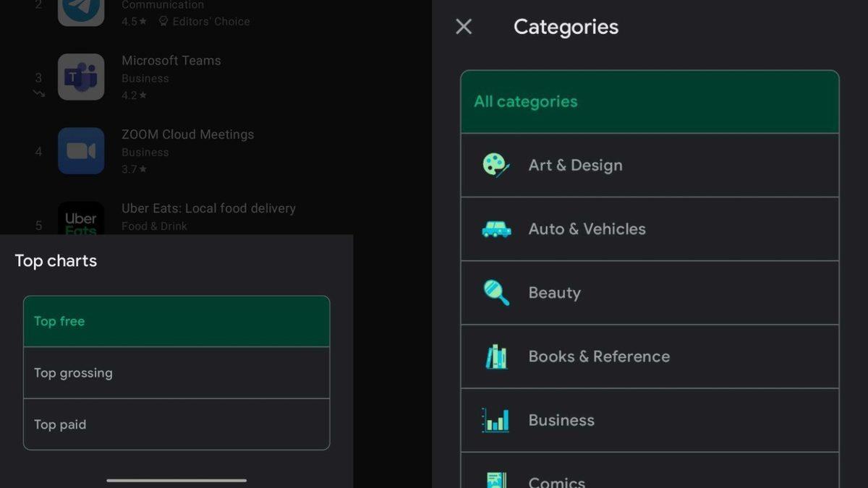This screenshot has height=488, width=868.
Task: Select the Business bar chart icon
Action: (x=495, y=420)
